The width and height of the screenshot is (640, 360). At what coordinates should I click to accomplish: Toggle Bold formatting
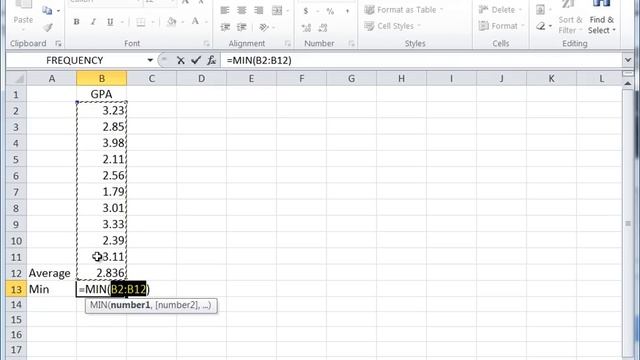(x=76, y=22)
